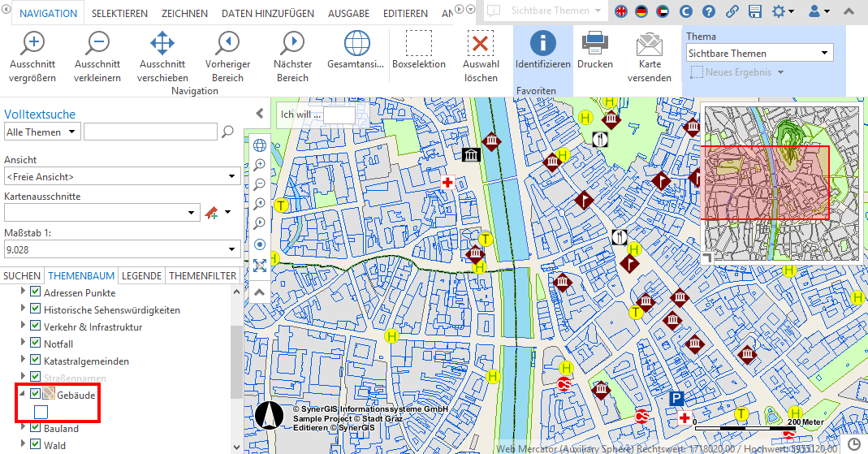
Task: Click the floppy disk save icon
Action: (x=754, y=11)
